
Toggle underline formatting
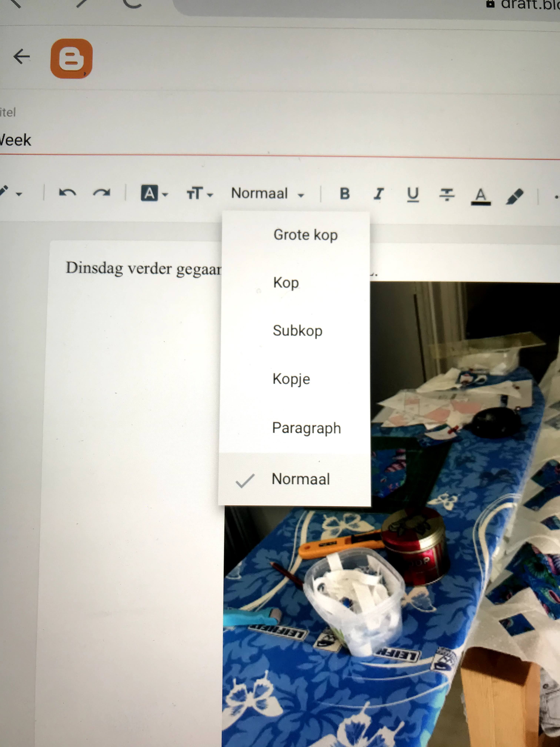pyautogui.click(x=412, y=195)
